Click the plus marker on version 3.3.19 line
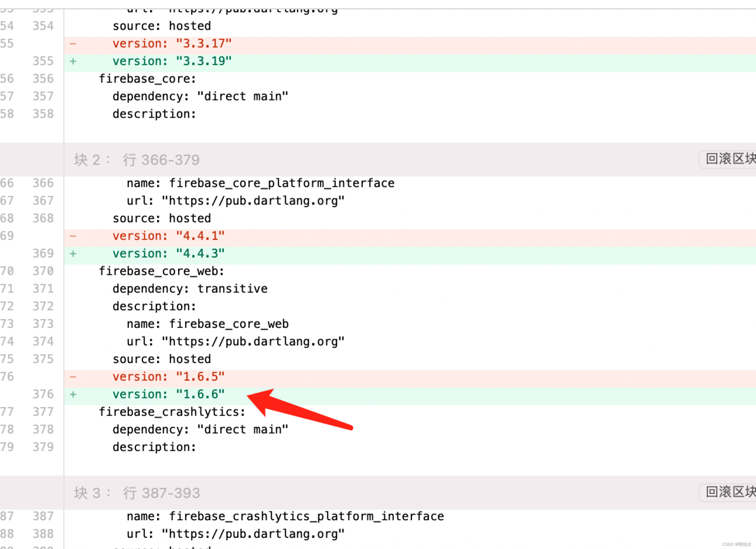The height and width of the screenshot is (549, 756). point(73,61)
